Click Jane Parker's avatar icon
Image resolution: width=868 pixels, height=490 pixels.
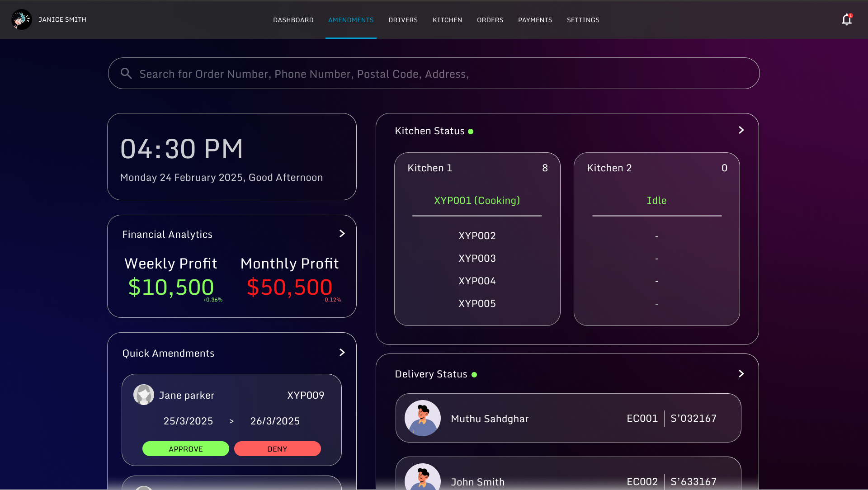144,395
